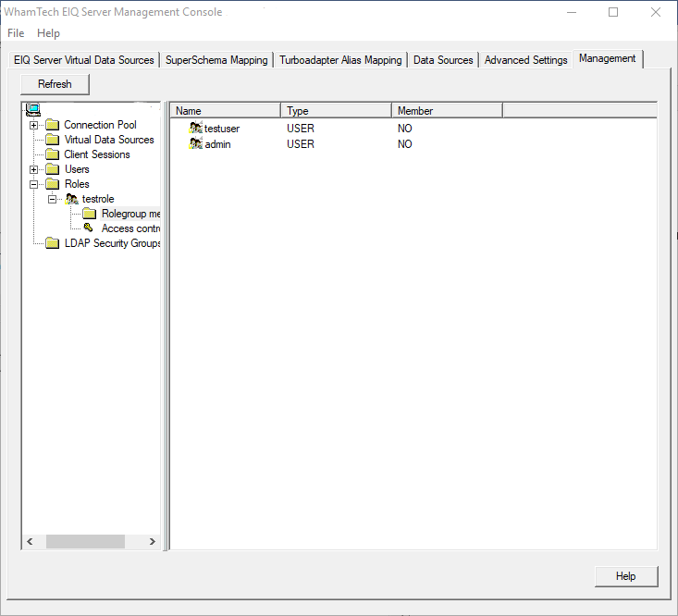
Task: Collapse the testrole tree node
Action: pyautogui.click(x=53, y=199)
